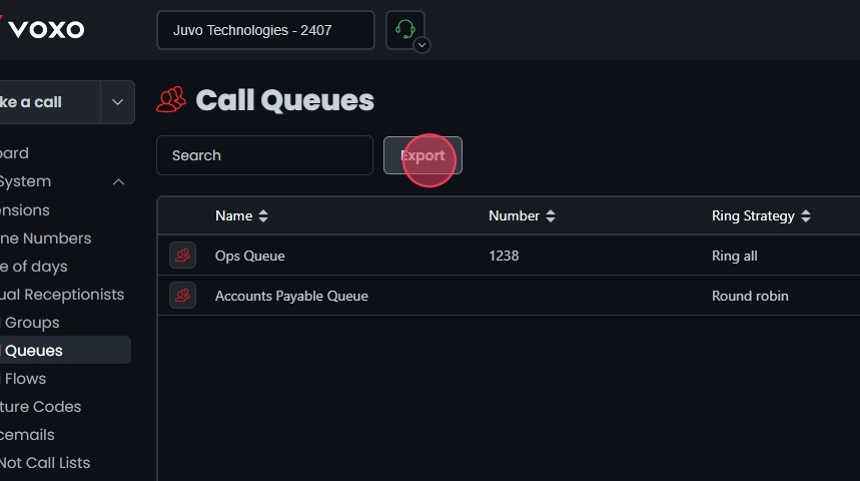The height and width of the screenshot is (481, 860).
Task: Select the Phone Numbers sidebar item
Action: [x=45, y=239]
